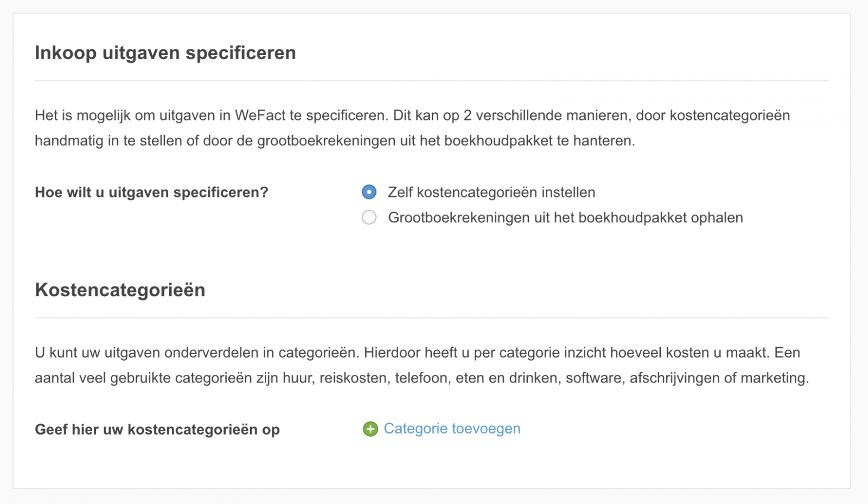Click the "Kostencategorieën" section heading
The image size is (868, 504).
tap(120, 290)
